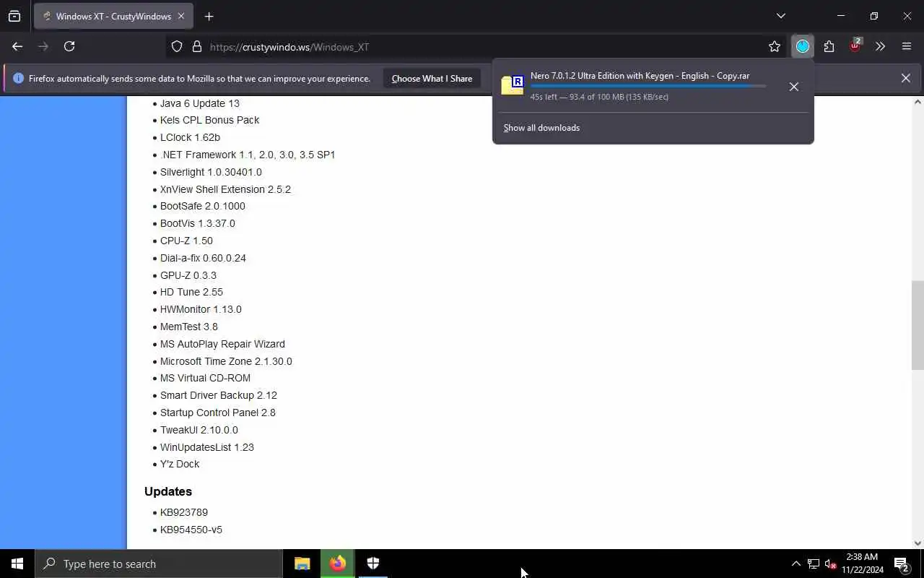
Task: Click the muted volume tray icon
Action: coord(830,564)
